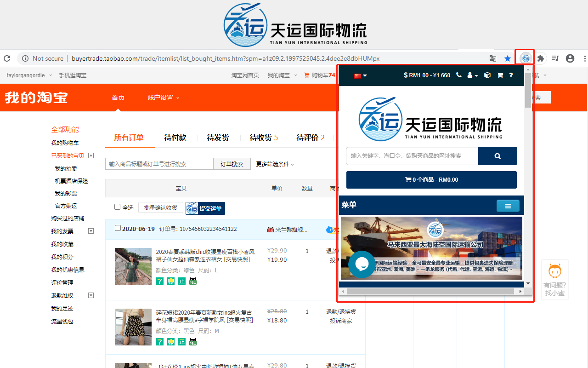588x368 pixels.
Task: Click green '7' badge on the floral skirt order
Action: pos(160,342)
